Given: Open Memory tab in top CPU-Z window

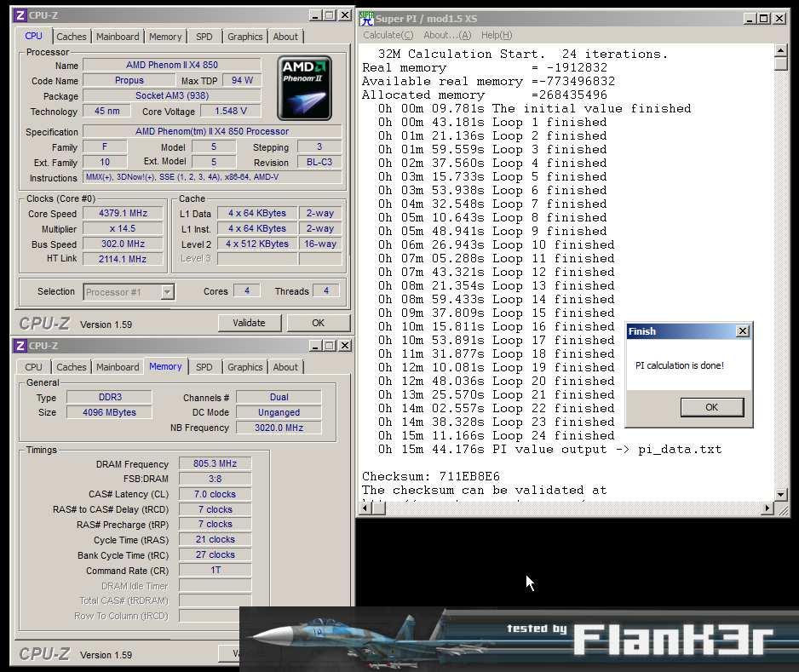Looking at the screenshot, I should coord(165,37).
